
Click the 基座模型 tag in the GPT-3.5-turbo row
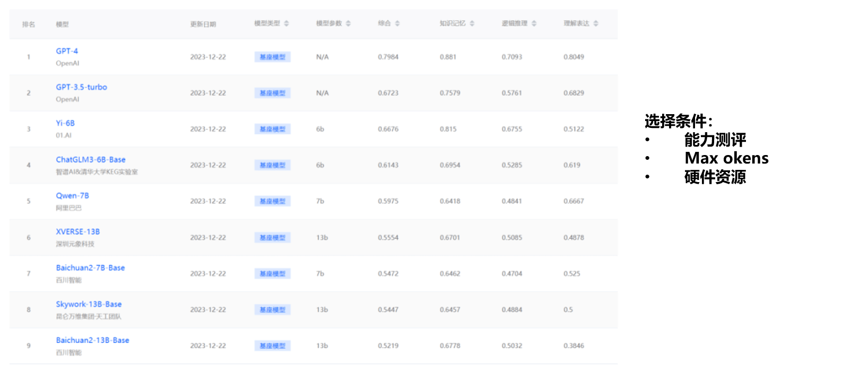tap(273, 93)
